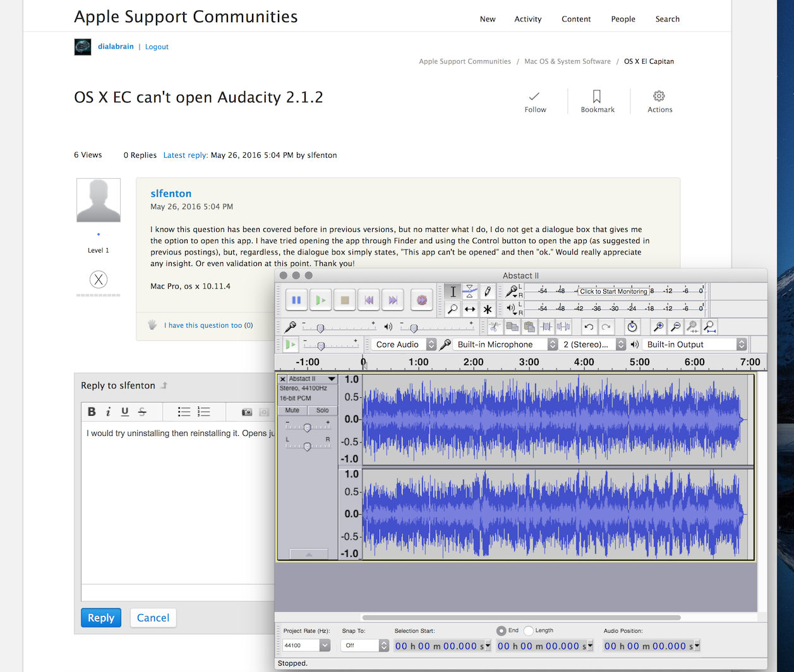Open Sync-Lock tracks clock icon
Image resolution: width=794 pixels, height=672 pixels.
click(632, 327)
